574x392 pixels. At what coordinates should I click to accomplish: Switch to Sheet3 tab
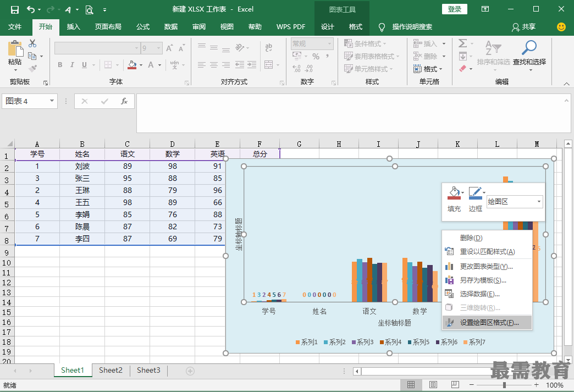coord(148,371)
